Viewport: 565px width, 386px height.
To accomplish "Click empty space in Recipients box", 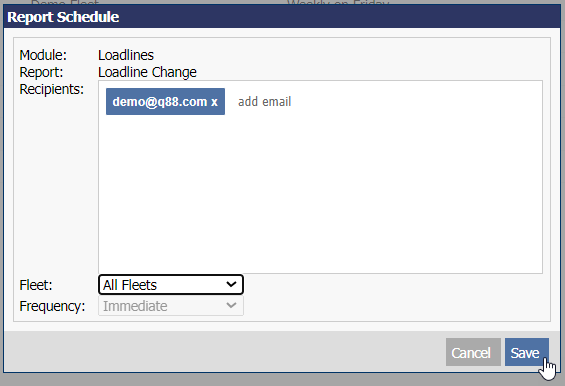I will coord(320,195).
